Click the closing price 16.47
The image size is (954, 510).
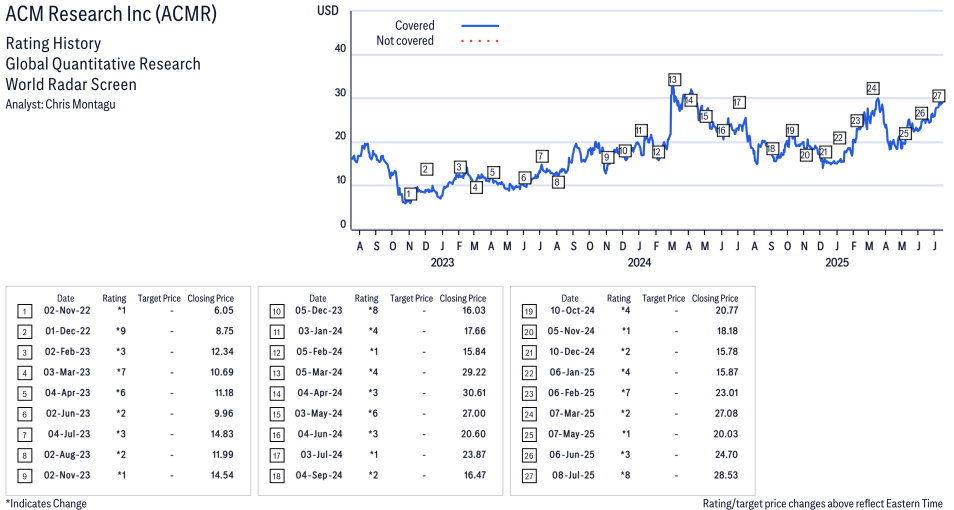475,476
